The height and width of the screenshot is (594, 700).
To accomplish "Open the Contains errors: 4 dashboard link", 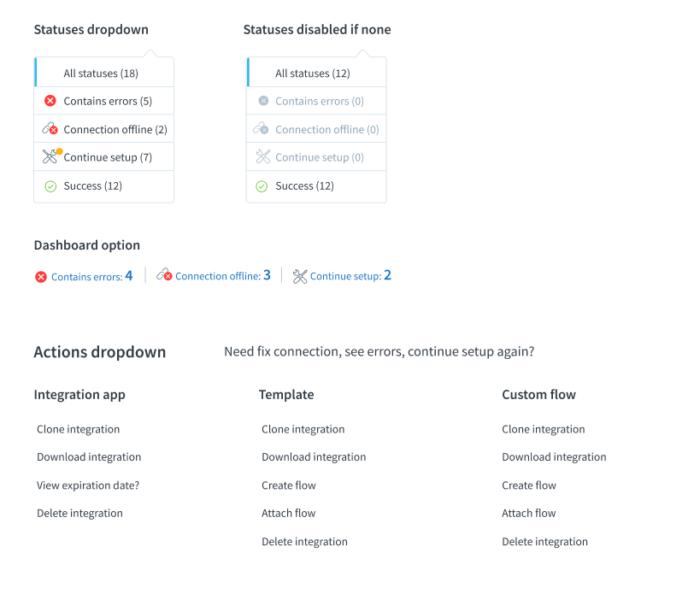I will 91,276.
